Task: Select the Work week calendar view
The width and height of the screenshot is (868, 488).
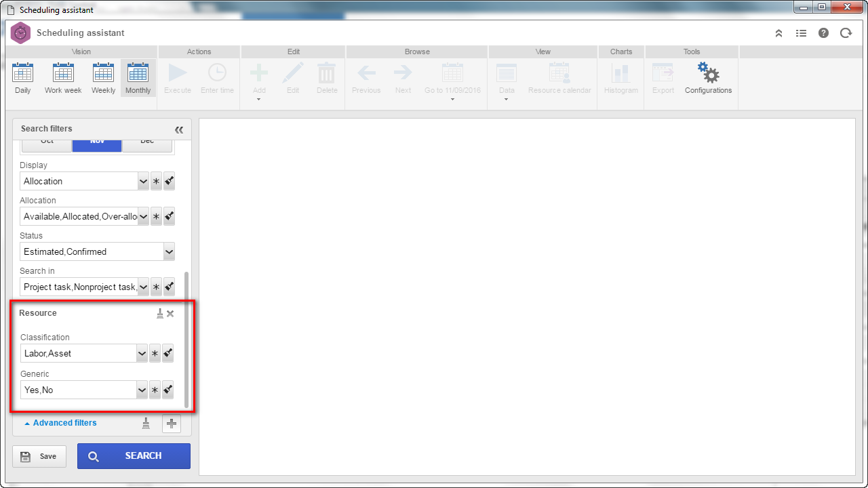Action: (x=63, y=78)
